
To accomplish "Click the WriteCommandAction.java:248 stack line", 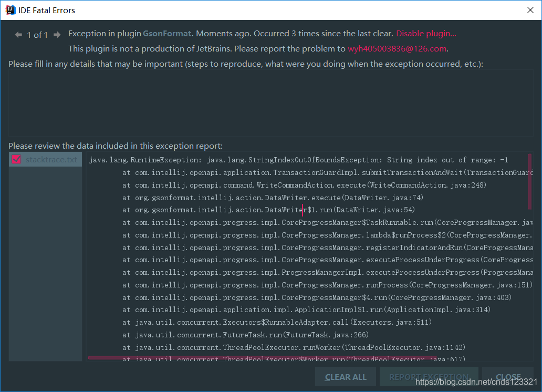I will pyautogui.click(x=304, y=185).
